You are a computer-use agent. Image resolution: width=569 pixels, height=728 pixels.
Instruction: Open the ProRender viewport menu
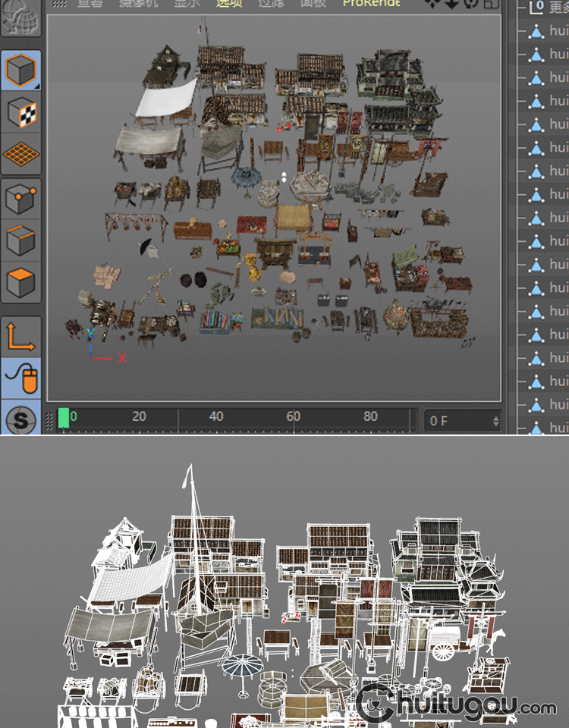(371, 4)
